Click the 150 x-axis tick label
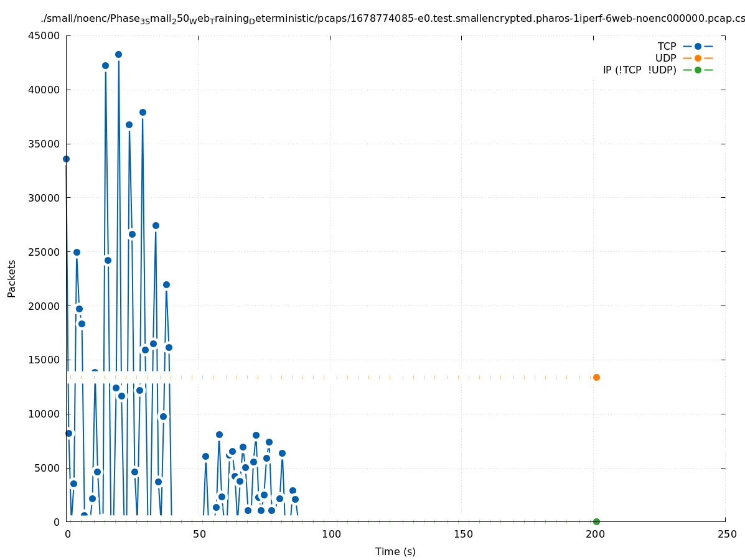 click(462, 534)
